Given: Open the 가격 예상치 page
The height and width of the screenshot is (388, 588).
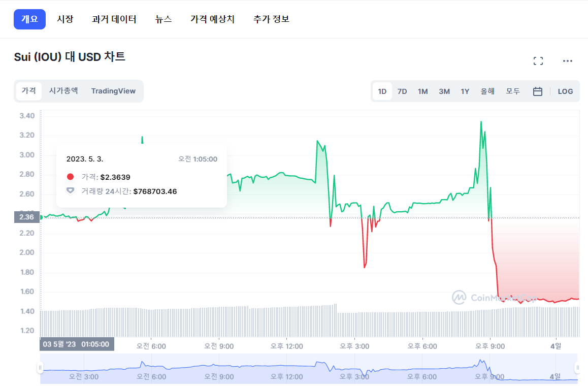Looking at the screenshot, I should pos(212,19).
